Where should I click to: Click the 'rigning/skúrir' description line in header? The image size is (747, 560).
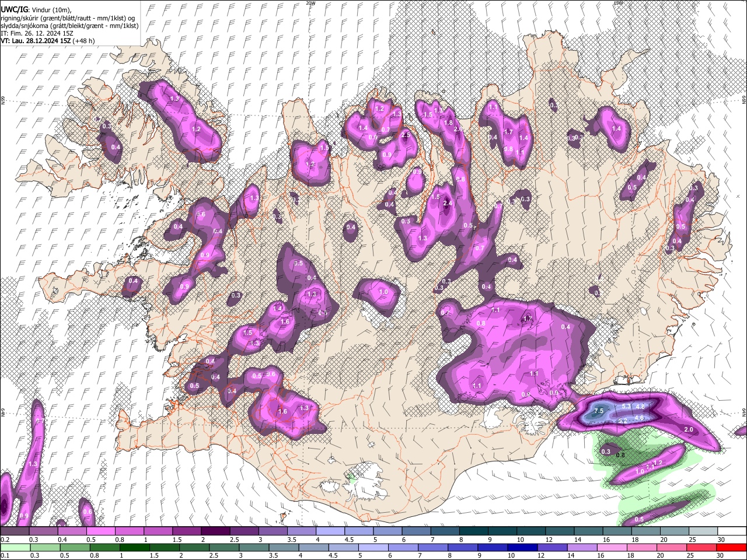coord(69,18)
